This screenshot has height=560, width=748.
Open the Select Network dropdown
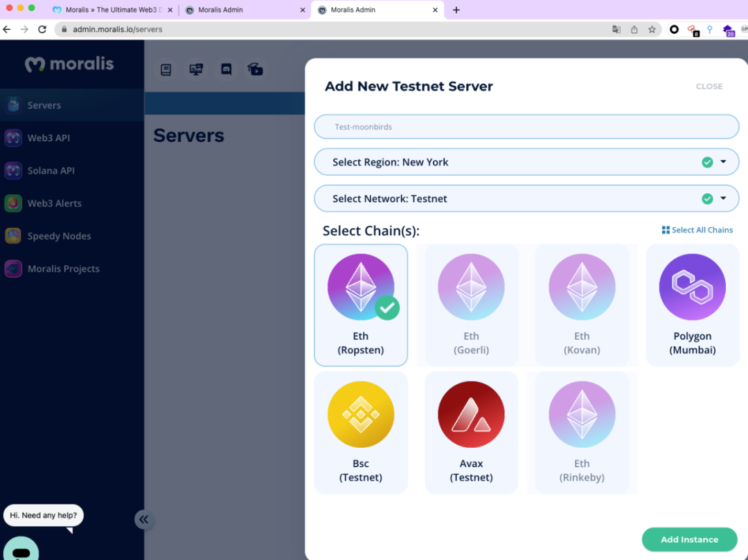pos(526,198)
